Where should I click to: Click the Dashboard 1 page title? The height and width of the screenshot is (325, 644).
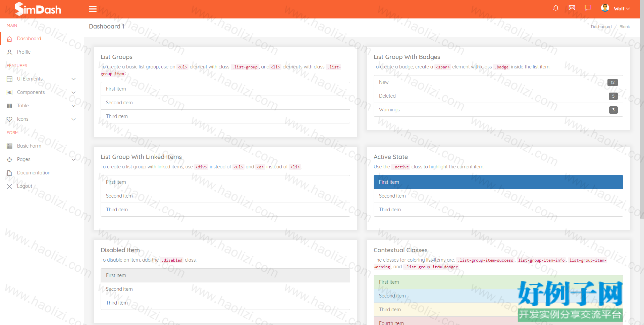106,26
